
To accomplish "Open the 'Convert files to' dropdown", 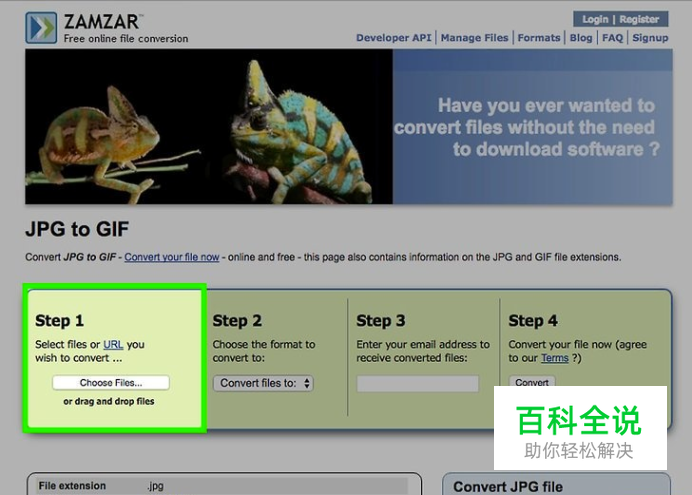I will (263, 383).
